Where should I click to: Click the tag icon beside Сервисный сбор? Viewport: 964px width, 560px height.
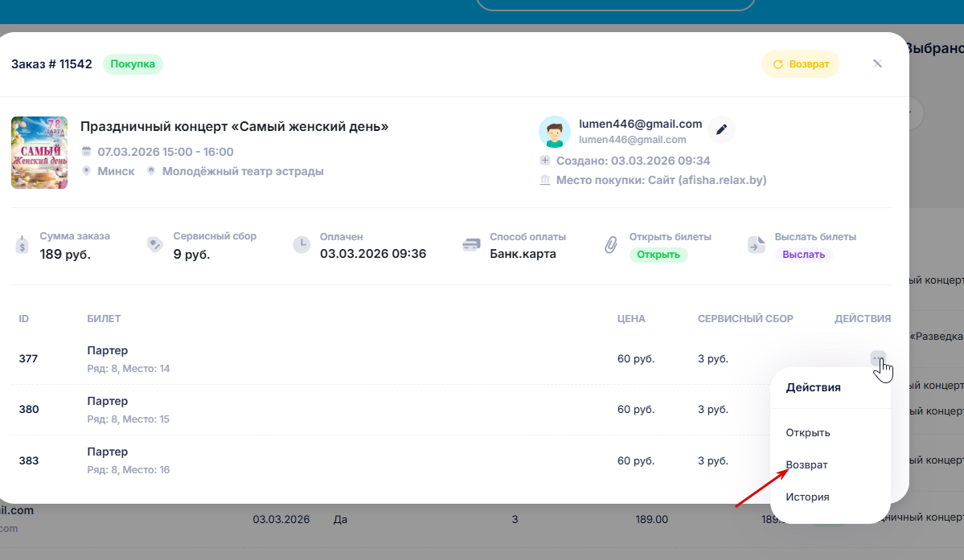point(155,244)
